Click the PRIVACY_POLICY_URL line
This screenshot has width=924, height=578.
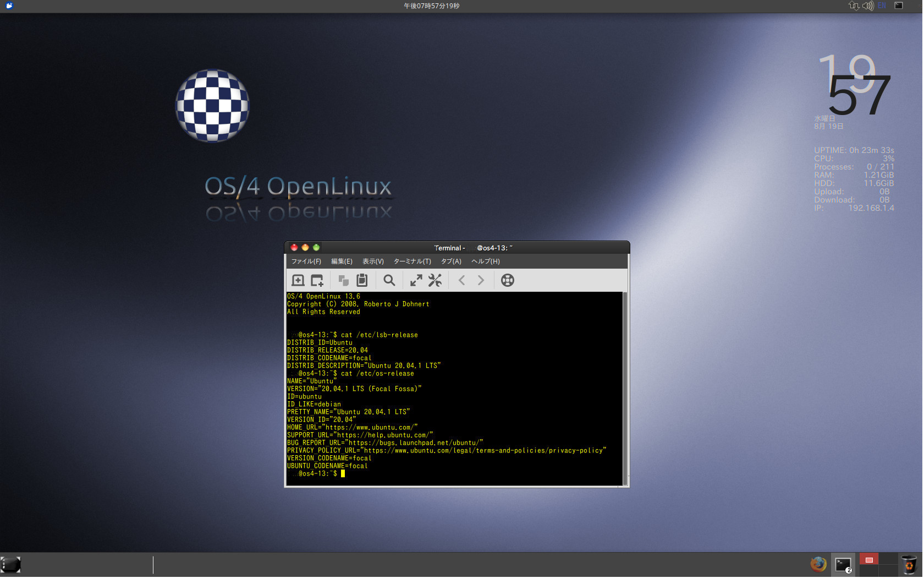pyautogui.click(x=447, y=451)
